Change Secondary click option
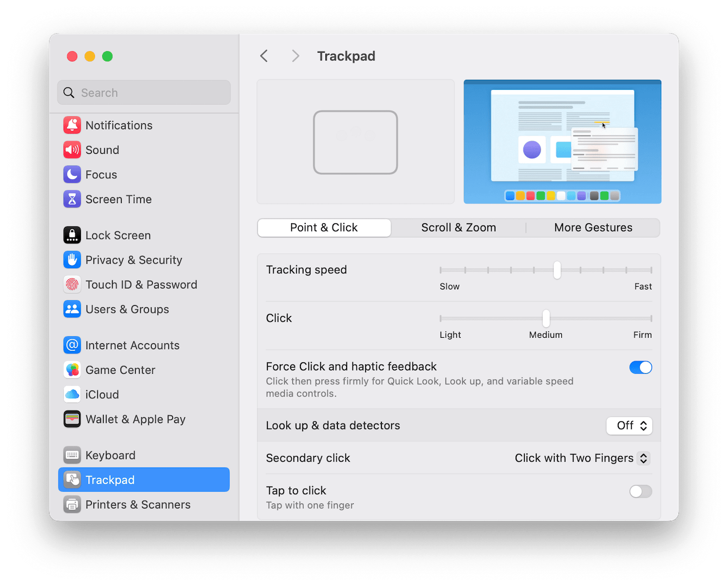This screenshot has height=586, width=728. 582,458
